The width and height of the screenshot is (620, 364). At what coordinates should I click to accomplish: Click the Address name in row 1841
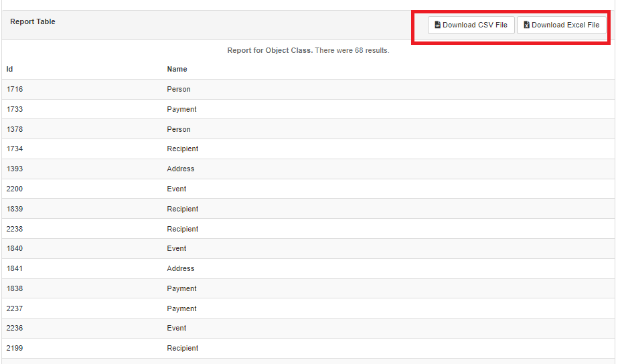pyautogui.click(x=180, y=268)
